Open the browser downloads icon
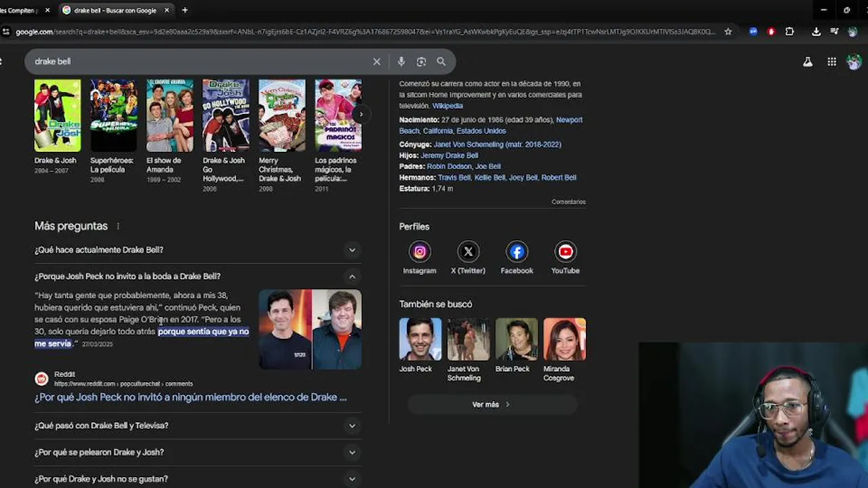The height and width of the screenshot is (488, 868). tap(816, 31)
